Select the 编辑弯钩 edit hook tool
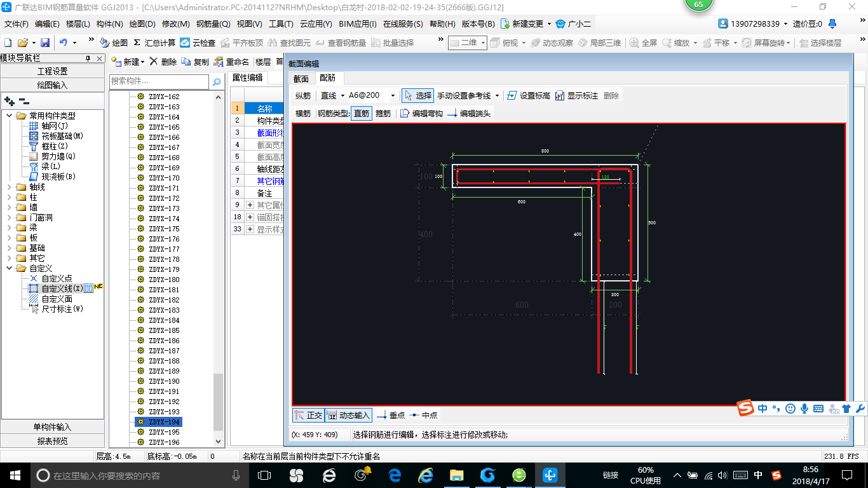This screenshot has height=488, width=868. (x=405, y=113)
